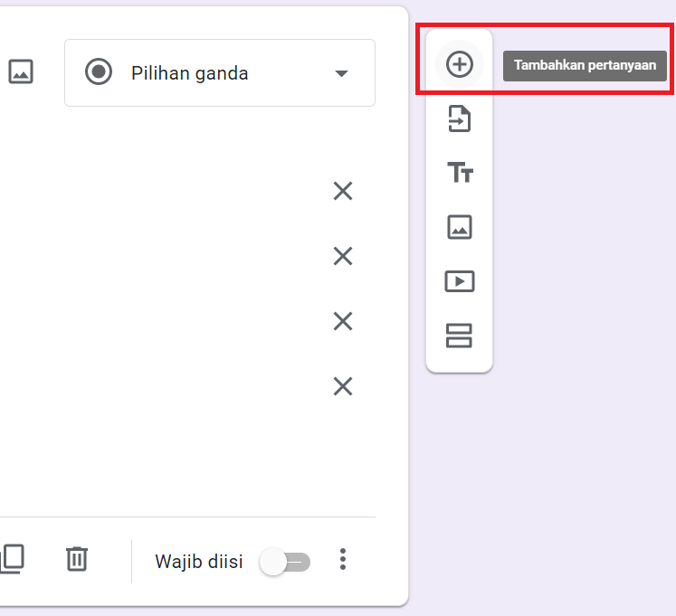Delete the question with the trash icon
676x616 pixels.
point(77,559)
